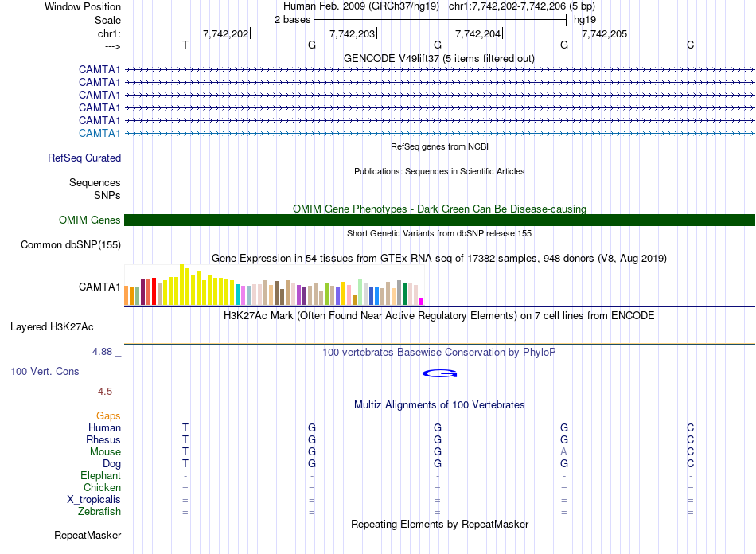756x554 pixels.
Task: Click the light blue CAMTA1 intron arrow line
Action: [440, 133]
